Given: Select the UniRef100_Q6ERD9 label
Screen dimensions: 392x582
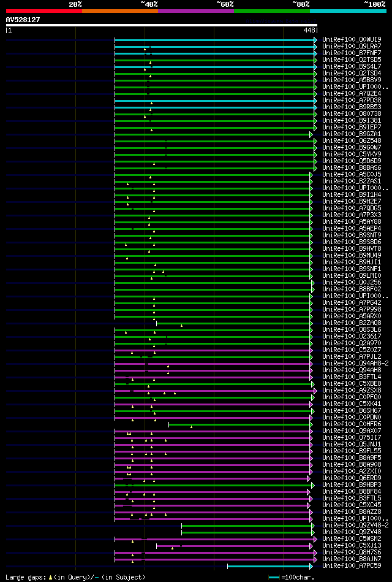Looking at the screenshot, I should [352, 478].
